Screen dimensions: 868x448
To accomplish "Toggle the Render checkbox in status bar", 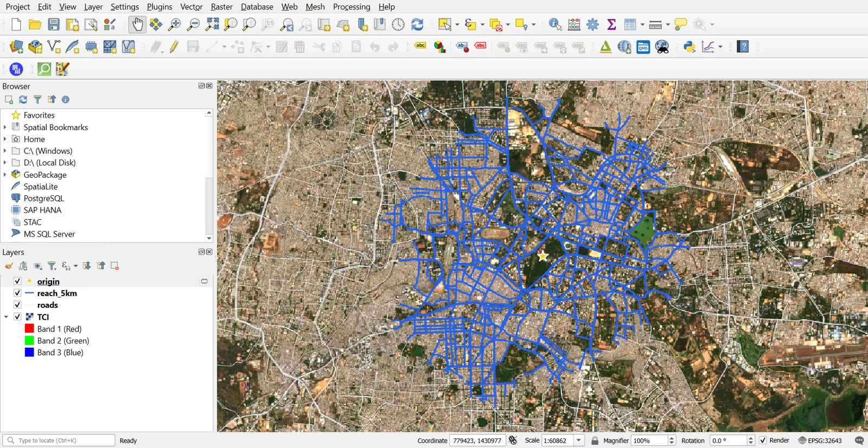I will coord(763,440).
